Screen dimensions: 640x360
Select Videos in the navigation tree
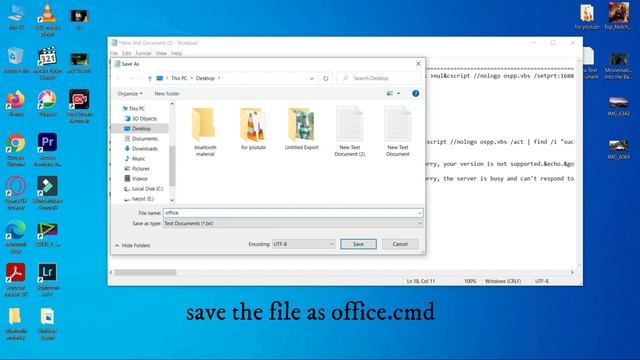click(140, 179)
